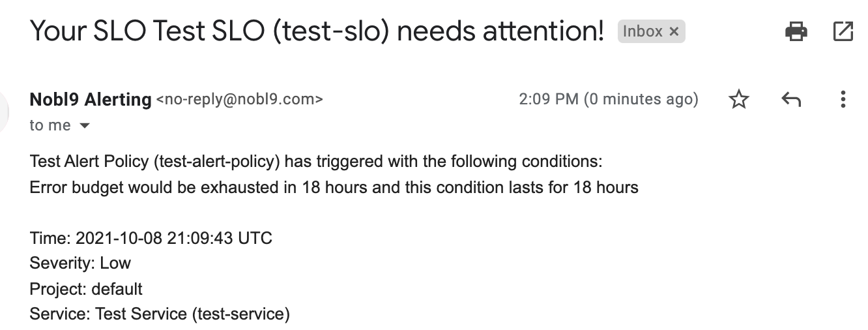This screenshot has height=330, width=868.
Task: Reply to the Nobl9 Alerting message
Action: tap(790, 100)
